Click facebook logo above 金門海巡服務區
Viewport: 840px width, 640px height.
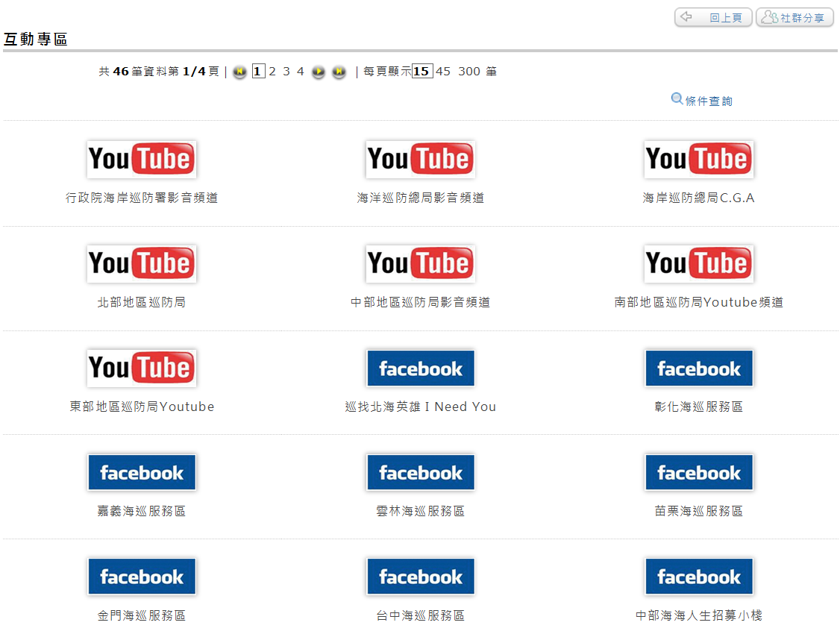click(x=142, y=577)
